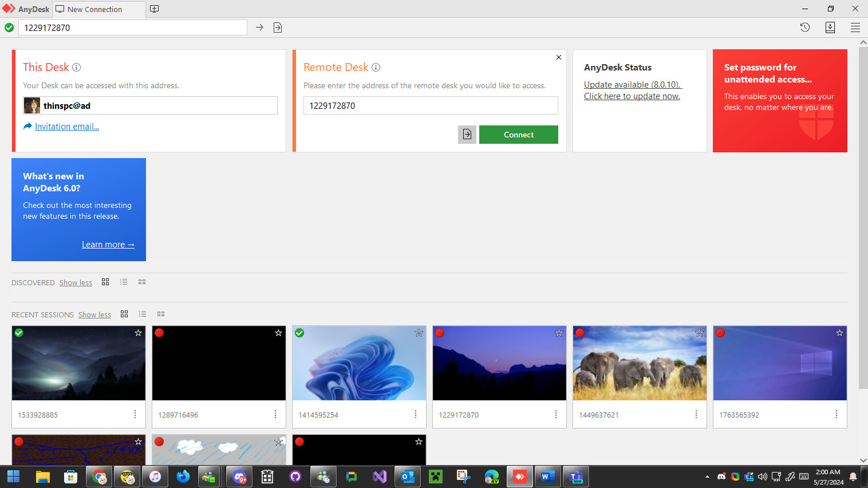Viewport: 868px width, 488px height.
Task: Open options menu for session 1533928885
Action: (135, 414)
